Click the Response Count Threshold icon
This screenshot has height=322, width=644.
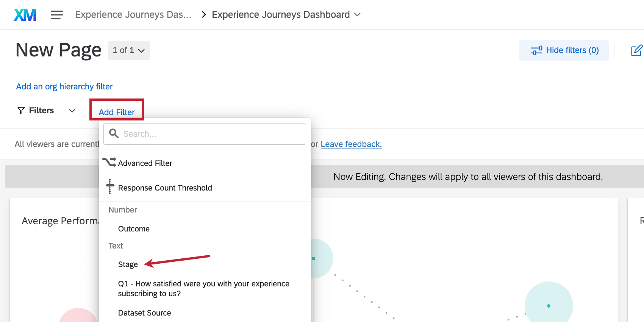click(110, 187)
